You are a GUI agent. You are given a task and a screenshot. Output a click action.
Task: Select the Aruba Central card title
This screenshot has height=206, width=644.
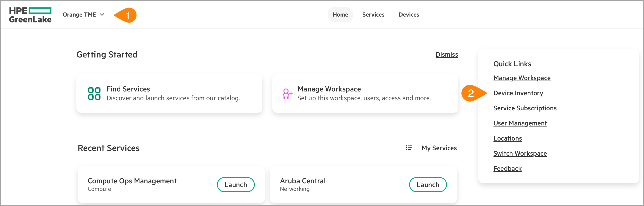[x=303, y=181]
